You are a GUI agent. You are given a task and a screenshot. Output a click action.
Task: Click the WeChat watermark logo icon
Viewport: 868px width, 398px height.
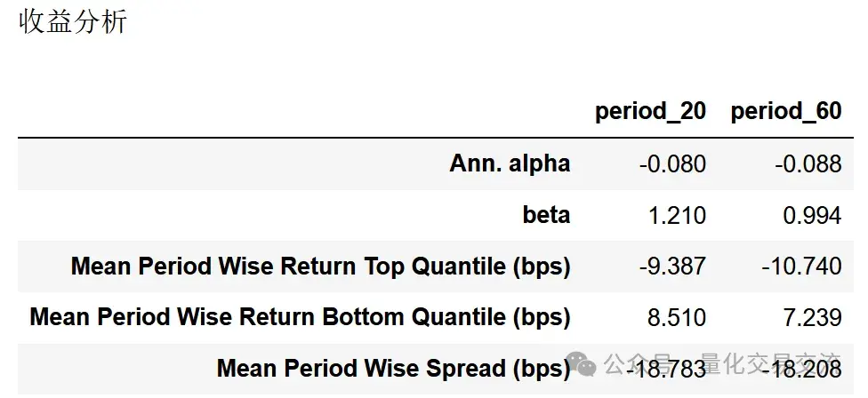coord(582,363)
